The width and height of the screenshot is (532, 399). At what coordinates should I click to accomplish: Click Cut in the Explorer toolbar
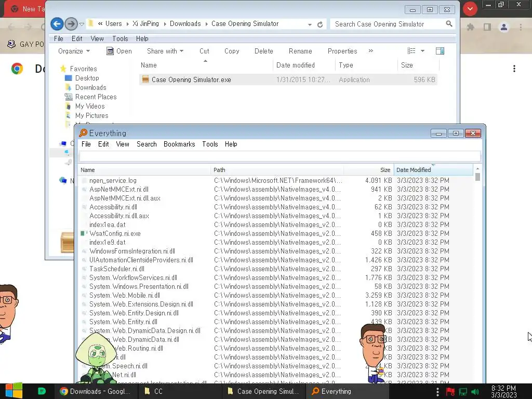(x=204, y=51)
